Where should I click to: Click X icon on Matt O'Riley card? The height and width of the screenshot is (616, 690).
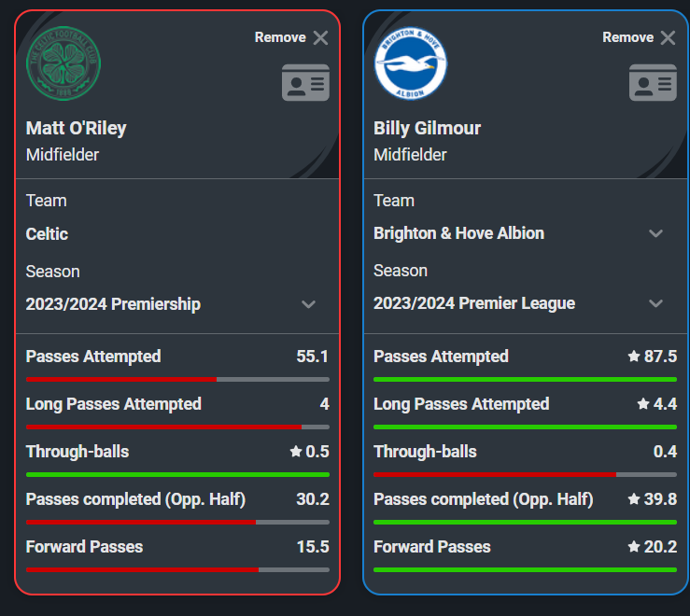coord(320,38)
